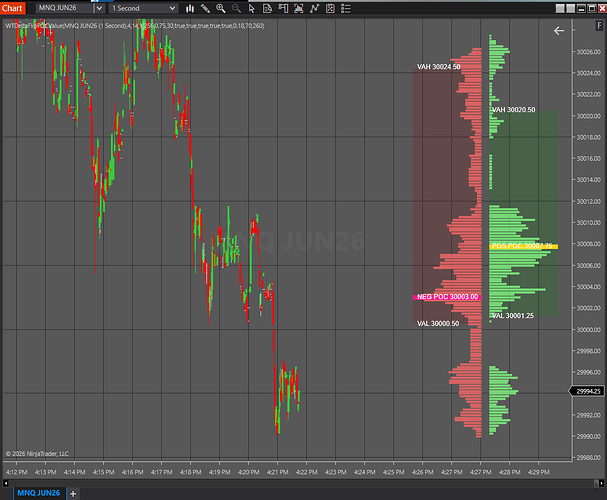The image size is (607, 500).
Task: Click horizontal scrollbar left arrow
Action: click(5, 483)
